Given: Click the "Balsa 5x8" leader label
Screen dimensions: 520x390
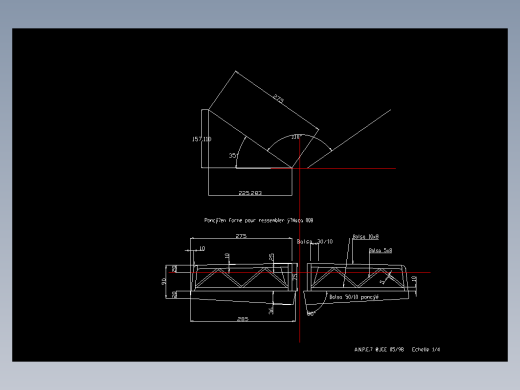Looking at the screenshot, I should click(380, 250).
